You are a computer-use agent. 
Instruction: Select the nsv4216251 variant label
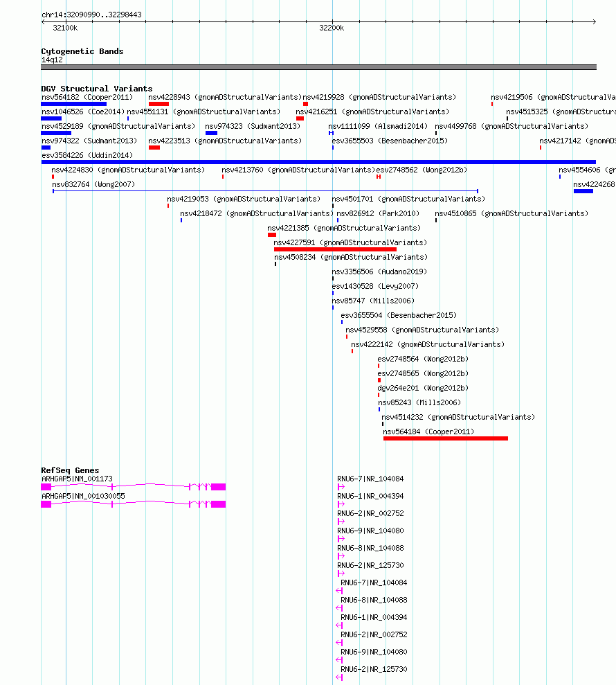click(x=372, y=112)
